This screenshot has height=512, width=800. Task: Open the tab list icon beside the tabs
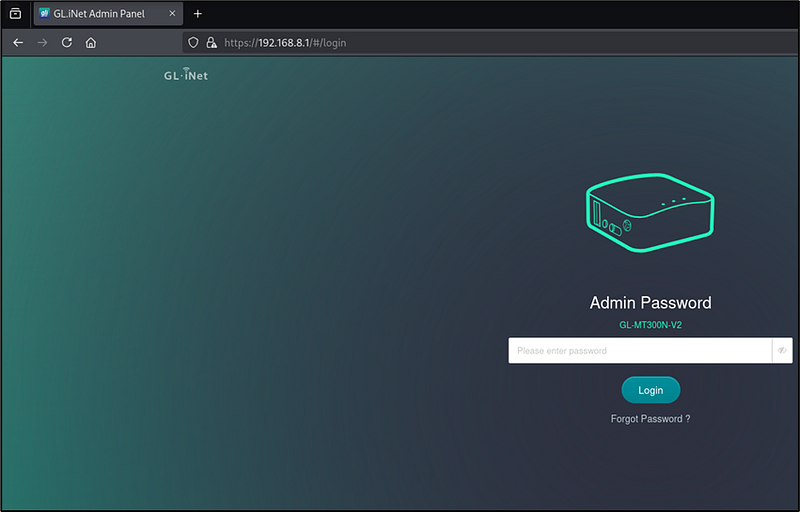(x=15, y=14)
